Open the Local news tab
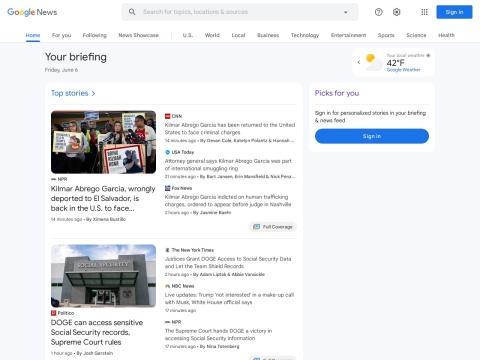480x360 pixels. (238, 35)
